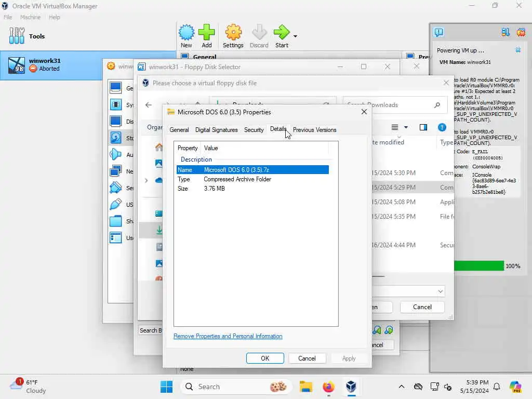Open File Explorer from taskbar
Viewport: 532px width, 399px height.
[x=305, y=387]
